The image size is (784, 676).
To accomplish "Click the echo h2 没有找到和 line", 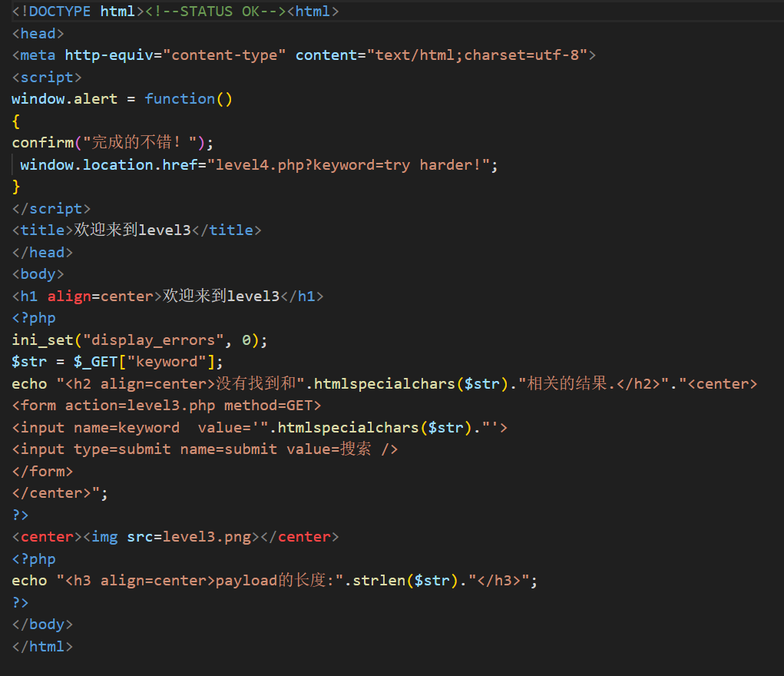I will (385, 384).
